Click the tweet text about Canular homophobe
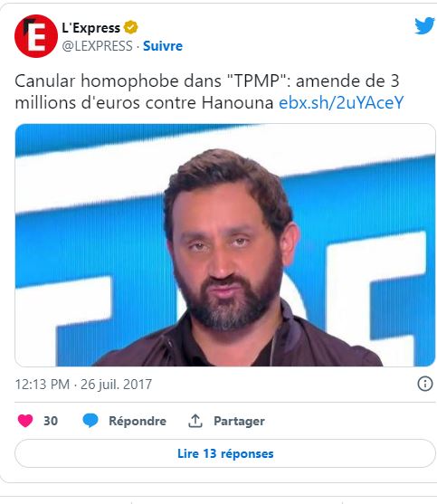 click(209, 92)
